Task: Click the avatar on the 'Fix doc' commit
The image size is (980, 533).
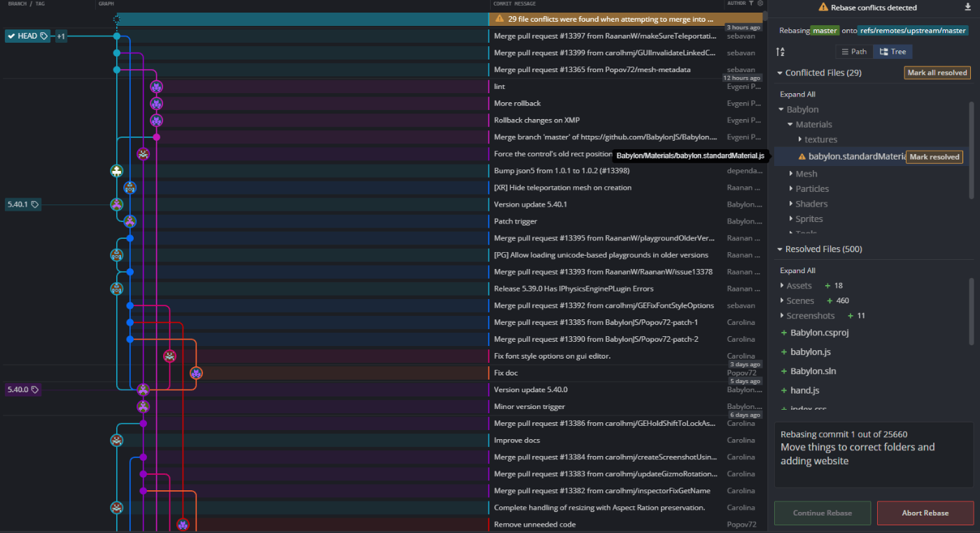Action: point(196,373)
